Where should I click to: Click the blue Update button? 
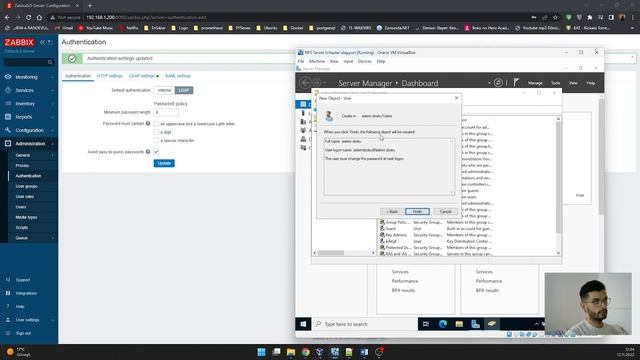[x=164, y=163]
